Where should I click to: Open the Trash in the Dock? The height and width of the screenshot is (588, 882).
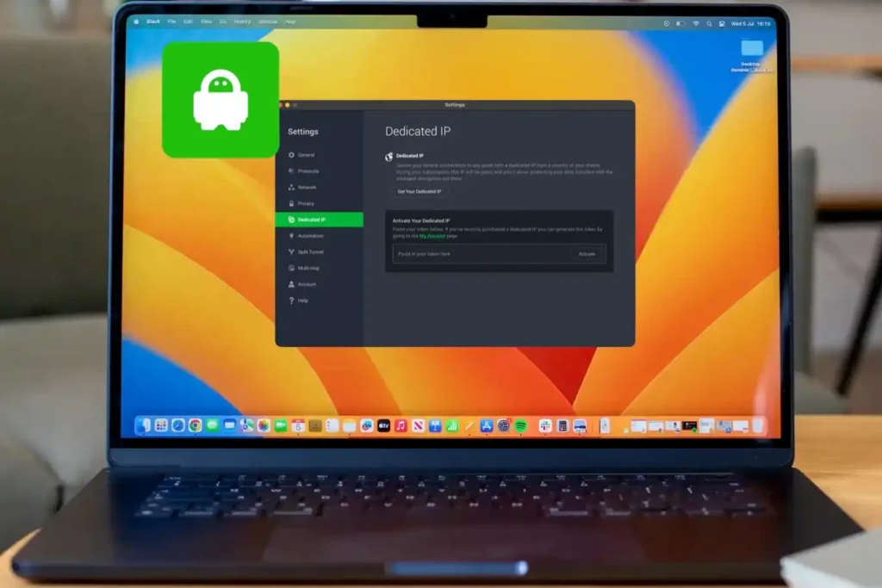tap(758, 425)
